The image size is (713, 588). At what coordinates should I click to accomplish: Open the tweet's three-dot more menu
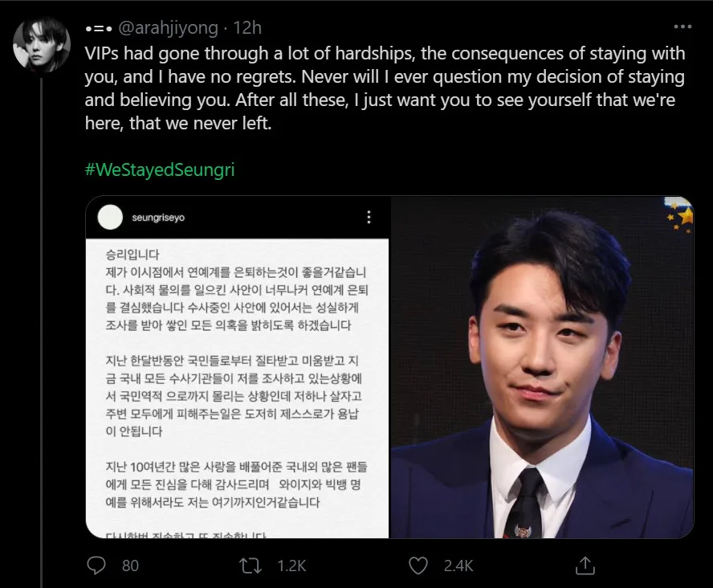[682, 27]
